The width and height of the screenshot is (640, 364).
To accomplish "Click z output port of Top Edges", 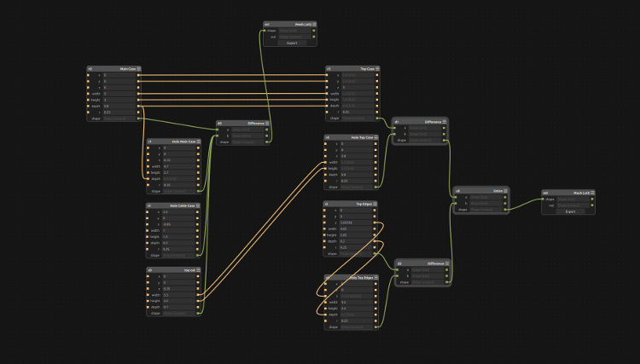I will pos(375,222).
